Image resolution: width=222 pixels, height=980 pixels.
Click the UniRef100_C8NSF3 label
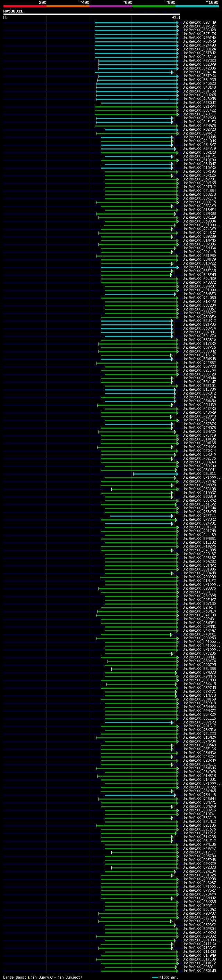point(199,294)
